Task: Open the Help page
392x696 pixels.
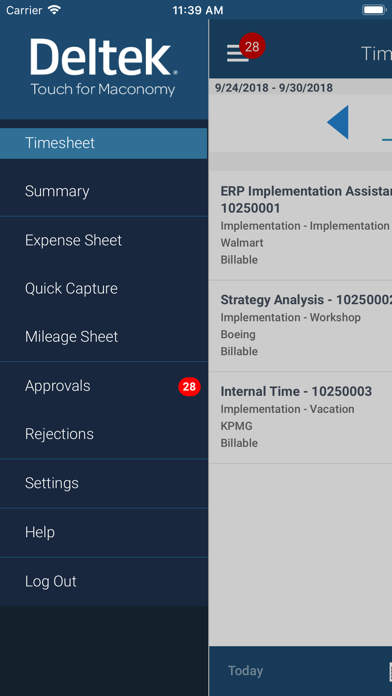Action: (x=103, y=532)
